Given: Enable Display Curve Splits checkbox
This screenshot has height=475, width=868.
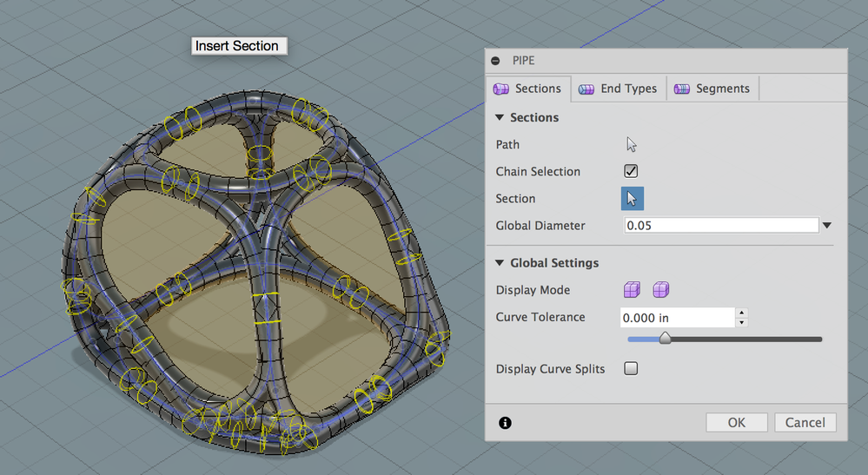Looking at the screenshot, I should (631, 369).
